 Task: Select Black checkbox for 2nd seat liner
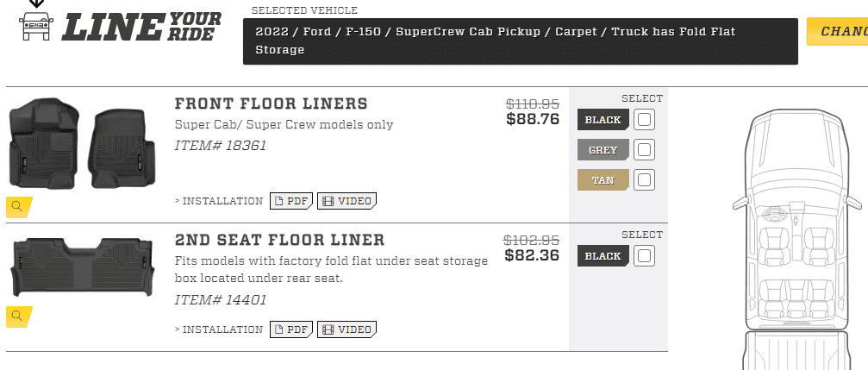(x=644, y=256)
